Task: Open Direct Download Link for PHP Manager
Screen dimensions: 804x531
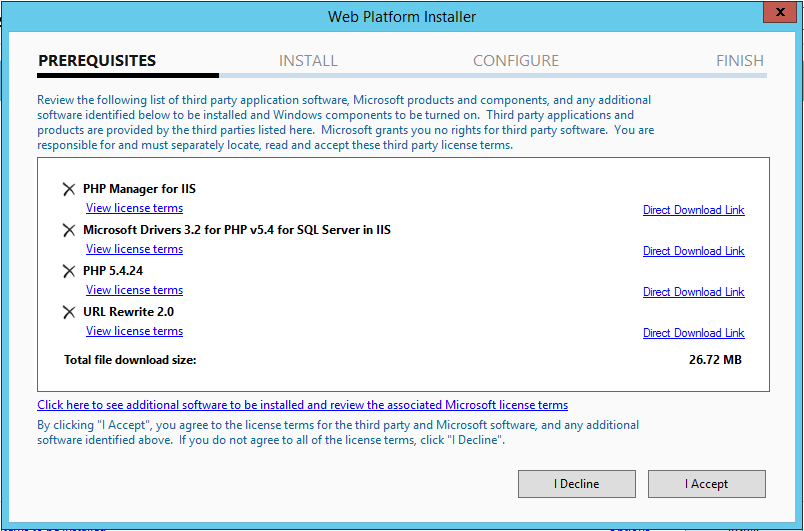Action: [x=693, y=210]
